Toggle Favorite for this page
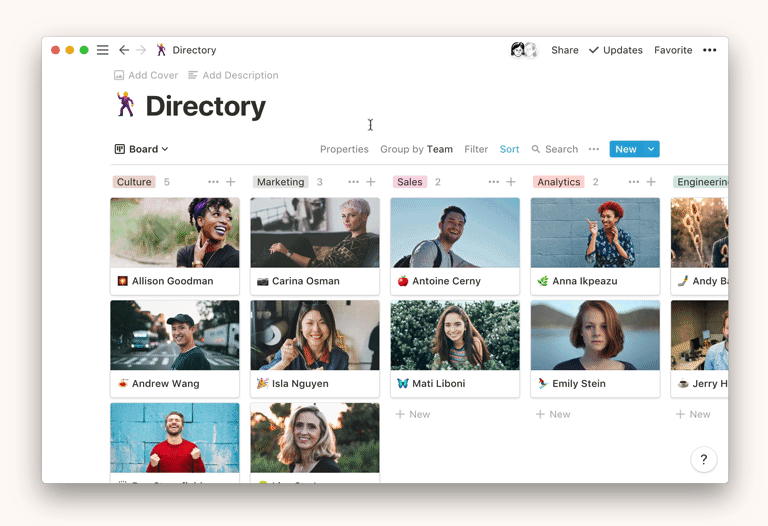768x526 pixels. 673,50
